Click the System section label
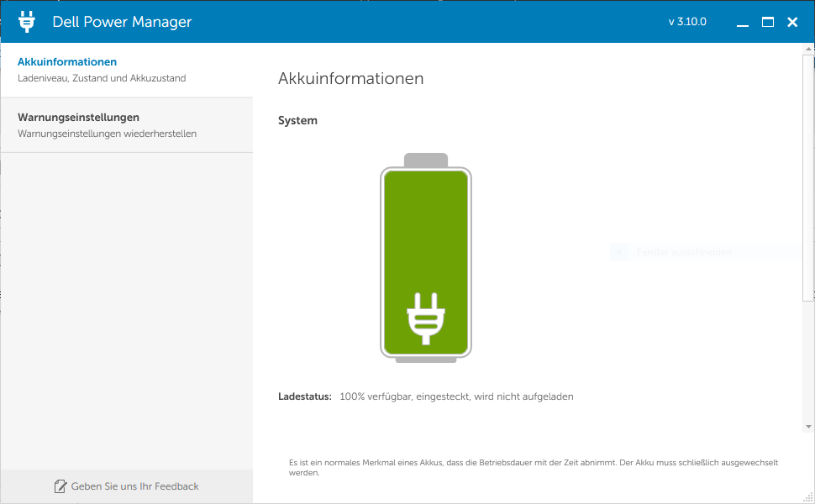The height and width of the screenshot is (504, 815). (x=297, y=121)
